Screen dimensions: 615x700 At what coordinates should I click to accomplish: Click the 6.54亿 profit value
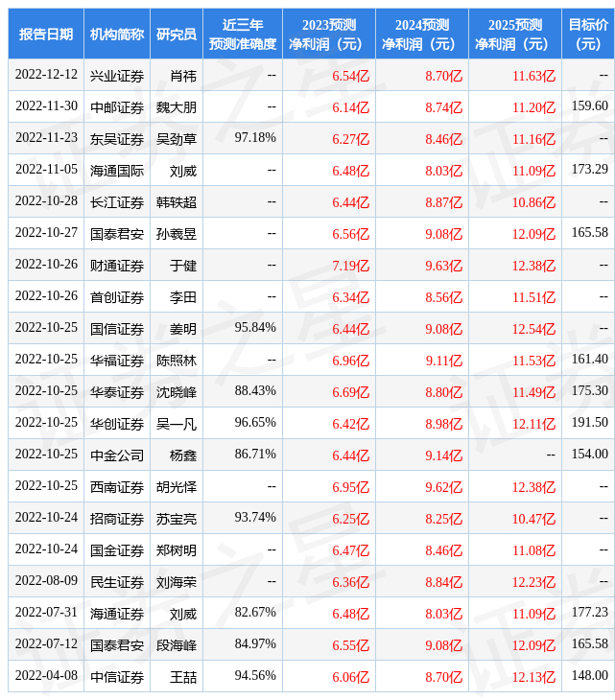(x=350, y=76)
